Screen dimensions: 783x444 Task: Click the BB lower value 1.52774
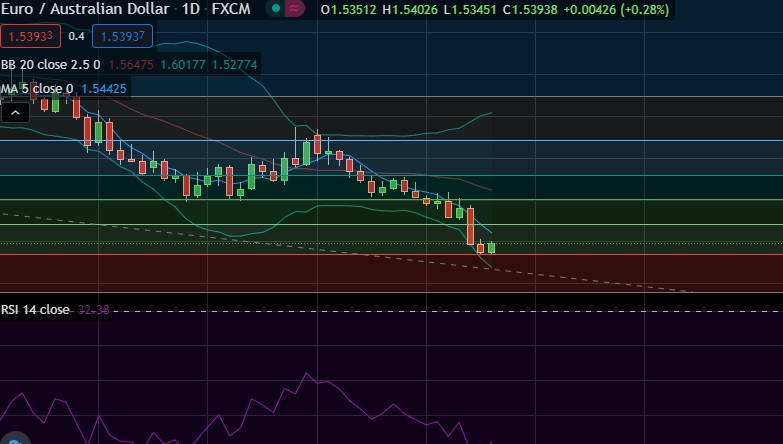click(x=235, y=65)
